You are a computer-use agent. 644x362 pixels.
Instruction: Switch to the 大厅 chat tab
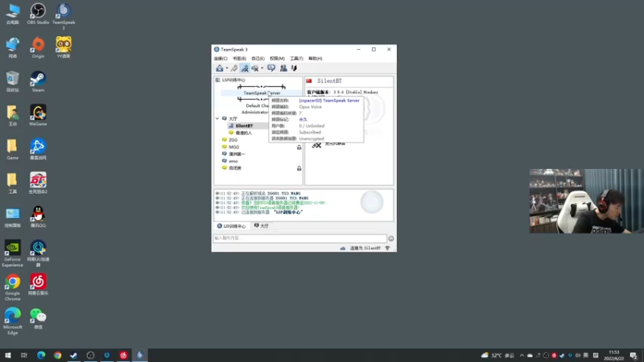[x=261, y=226]
